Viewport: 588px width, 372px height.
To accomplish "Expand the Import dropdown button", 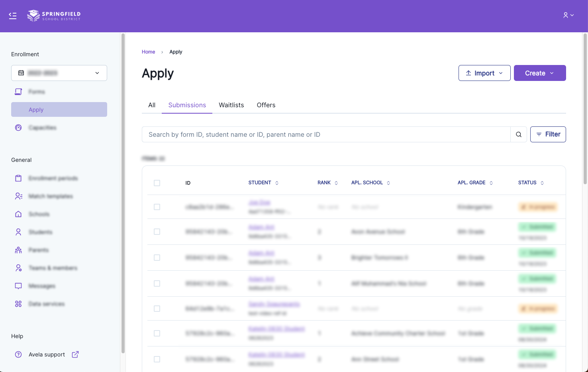I will tap(484, 73).
